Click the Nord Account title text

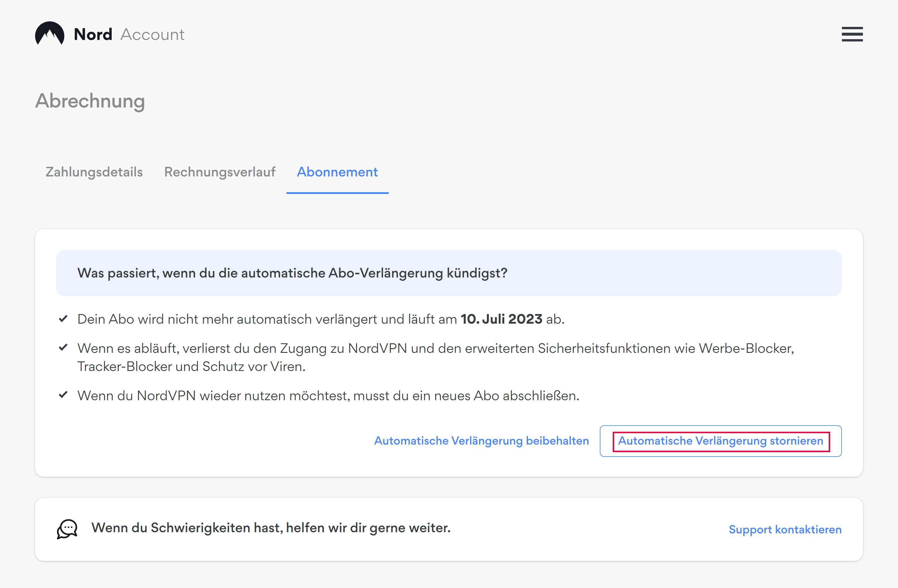tap(129, 34)
